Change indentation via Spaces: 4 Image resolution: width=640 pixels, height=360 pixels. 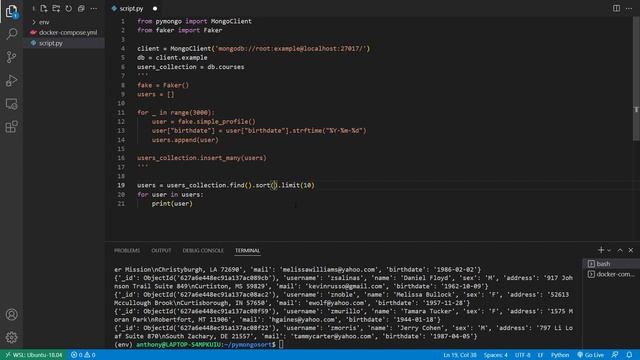coord(496,355)
